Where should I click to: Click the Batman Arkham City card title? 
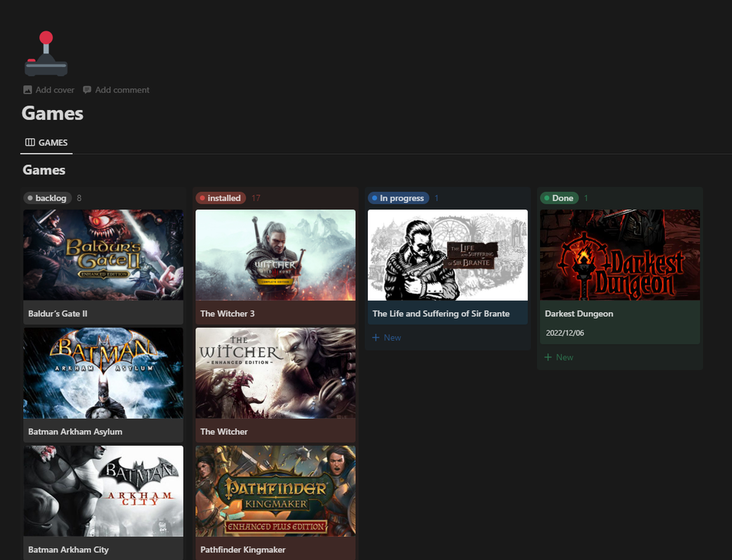point(68,549)
